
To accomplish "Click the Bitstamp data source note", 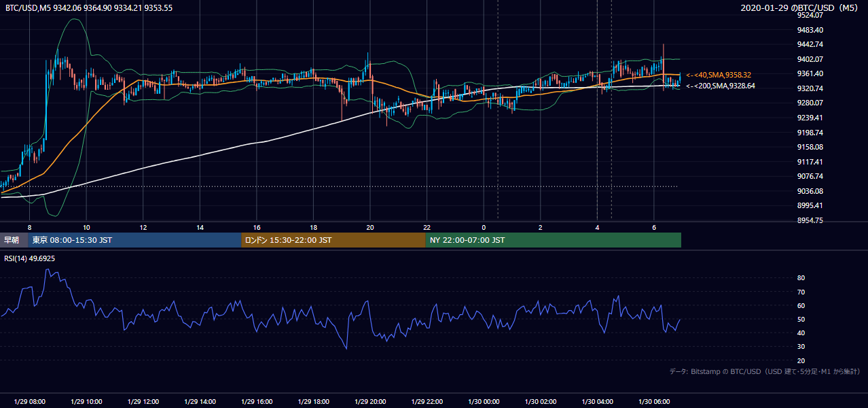I will coord(765,371).
